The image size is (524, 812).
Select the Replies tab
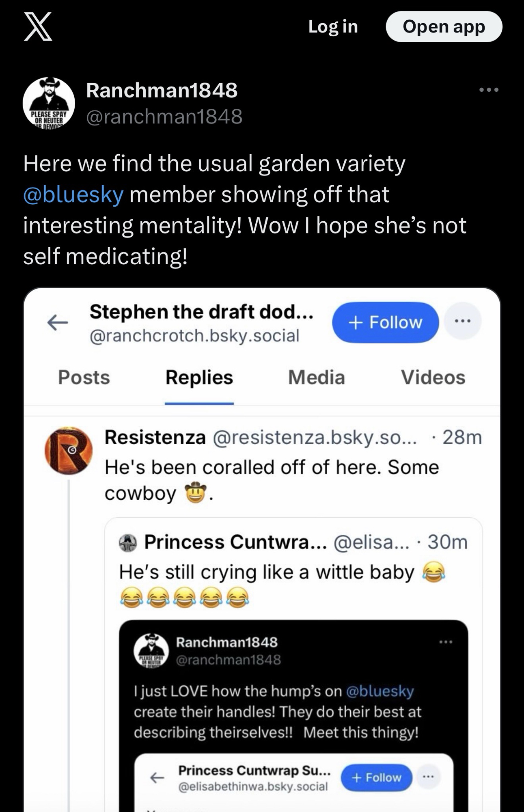[199, 377]
